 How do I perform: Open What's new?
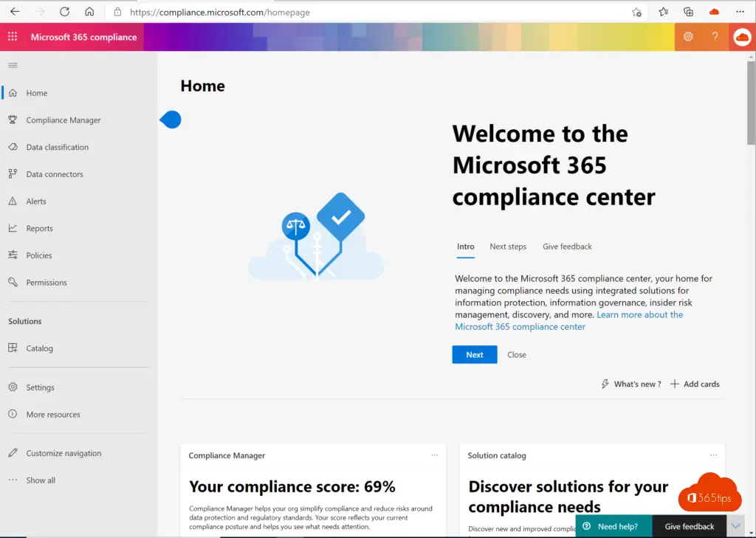click(631, 384)
